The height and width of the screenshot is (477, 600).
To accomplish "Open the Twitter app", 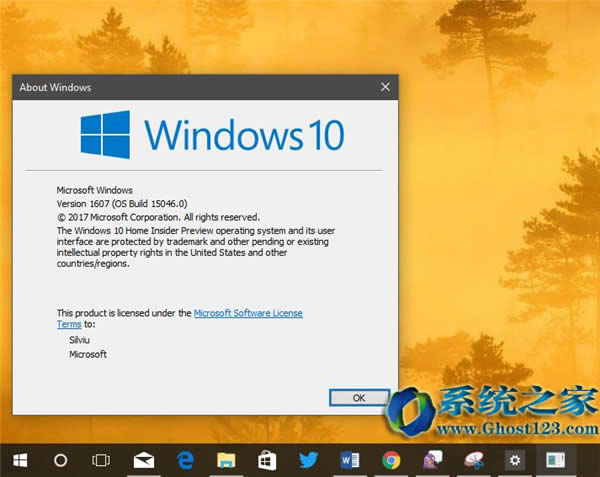I will pyautogui.click(x=308, y=460).
